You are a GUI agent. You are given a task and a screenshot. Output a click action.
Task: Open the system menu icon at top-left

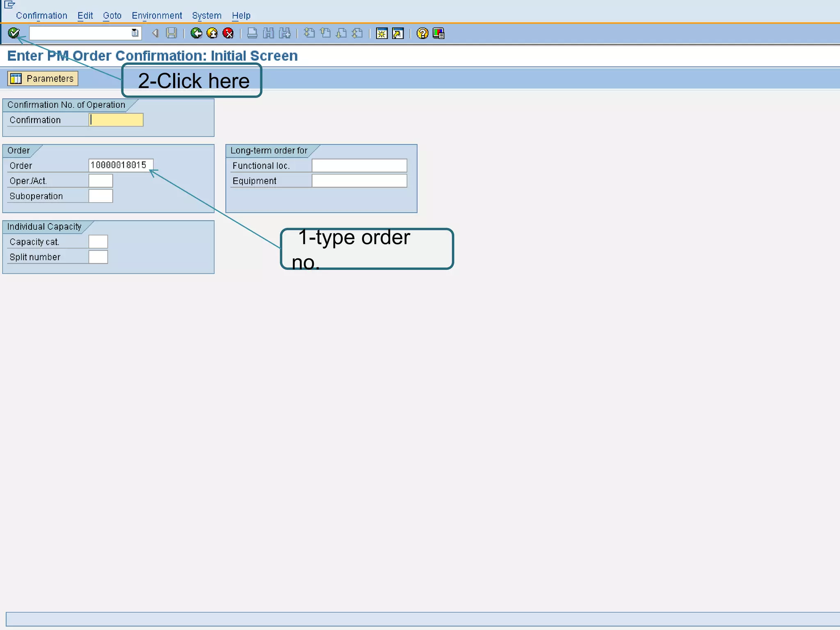9,5
